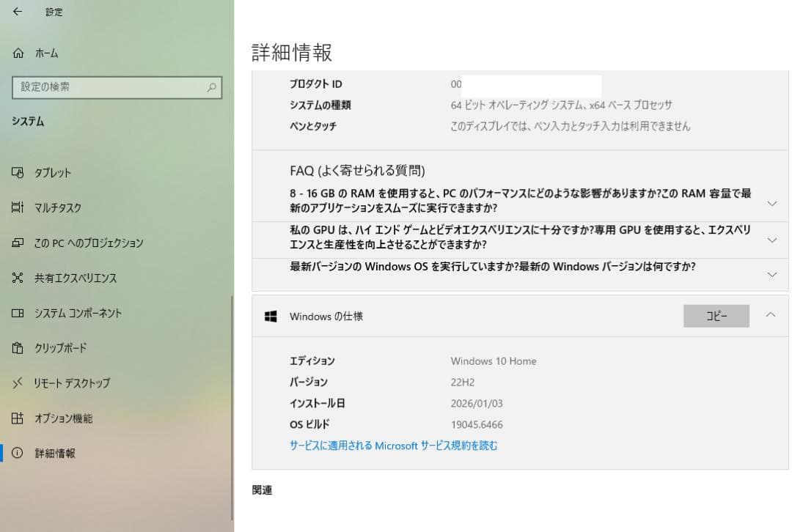Screen dimensions: 792x532
Task: Select the リモートデスクトップ icon
Action: (x=15, y=383)
